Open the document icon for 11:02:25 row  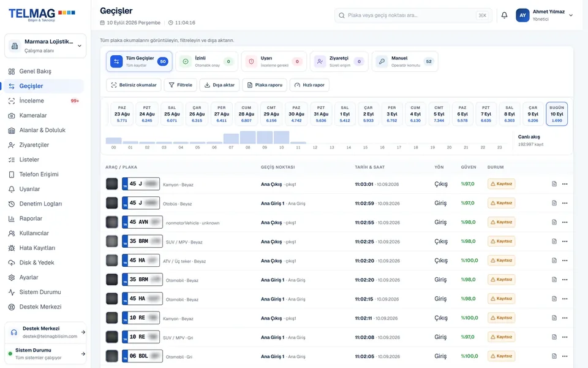click(x=554, y=242)
